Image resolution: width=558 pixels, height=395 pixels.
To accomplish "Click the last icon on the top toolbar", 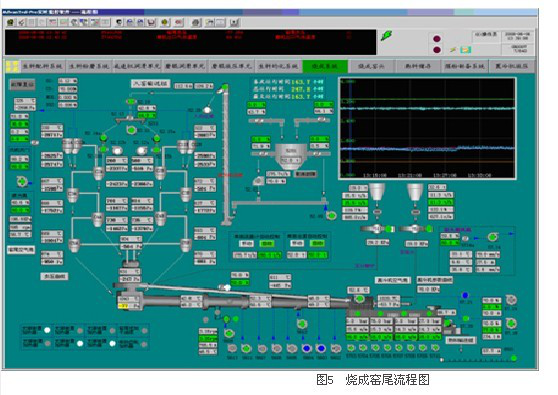I will click(234, 23).
